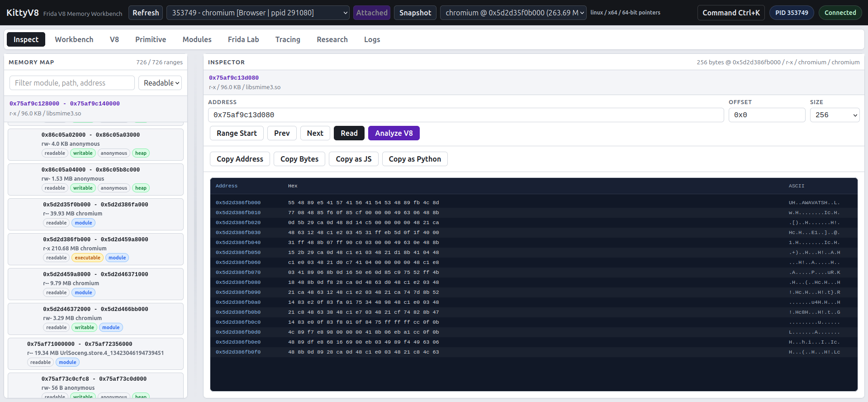This screenshot has height=402, width=868.
Task: Open the Primitive tab
Action: click(x=151, y=39)
